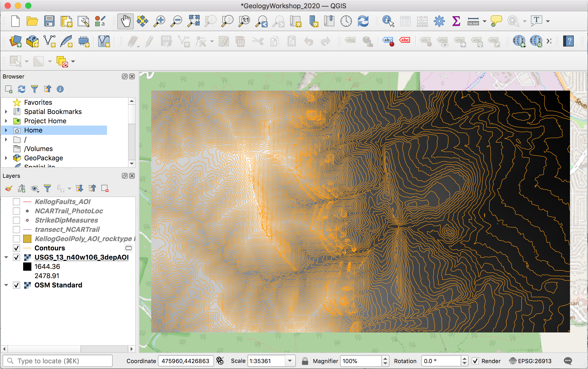The width and height of the screenshot is (588, 369).
Task: Select the OSM Standard layer
Action: pos(58,285)
